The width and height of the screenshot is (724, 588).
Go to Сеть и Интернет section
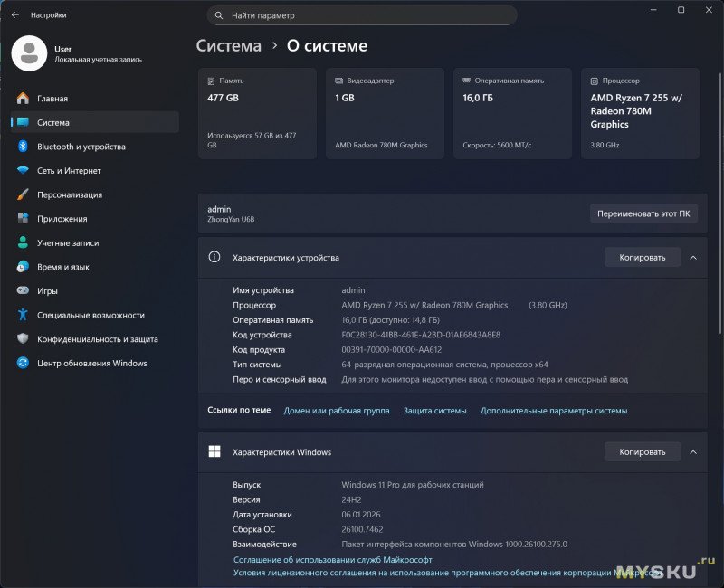pyautogui.click(x=69, y=171)
